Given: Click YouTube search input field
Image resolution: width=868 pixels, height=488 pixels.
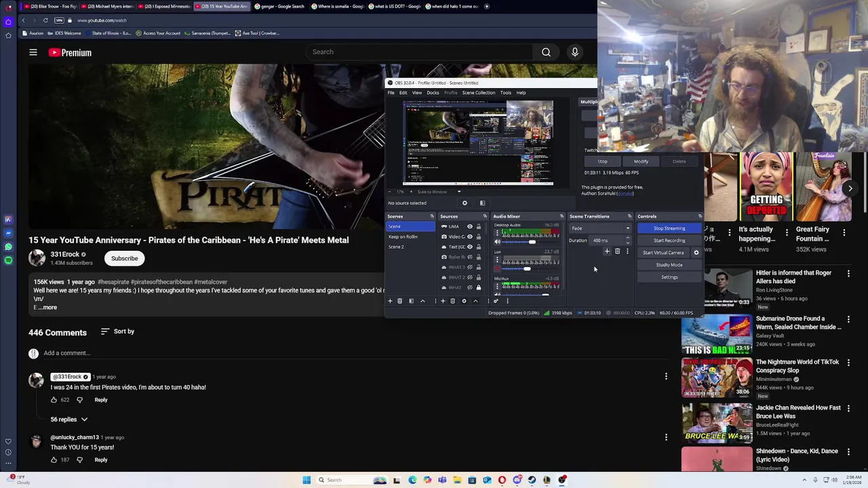Looking at the screenshot, I should tap(419, 52).
